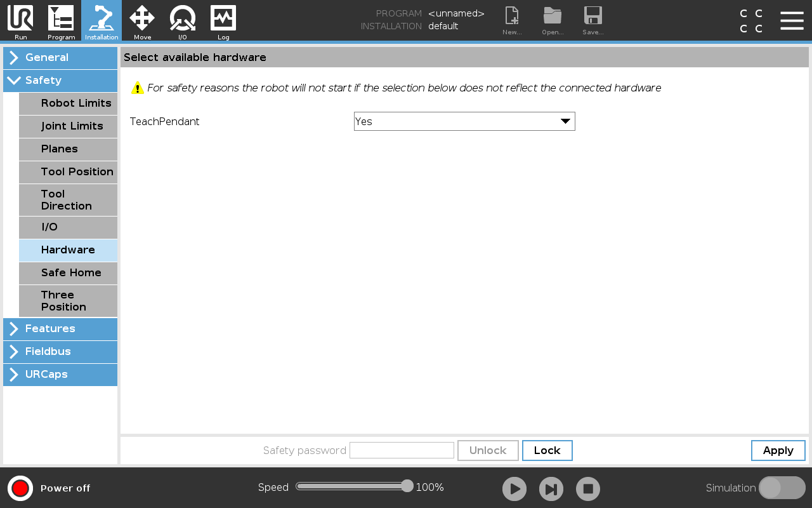812x508 pixels.
Task: Toggle the Simulation switch
Action: (x=782, y=488)
